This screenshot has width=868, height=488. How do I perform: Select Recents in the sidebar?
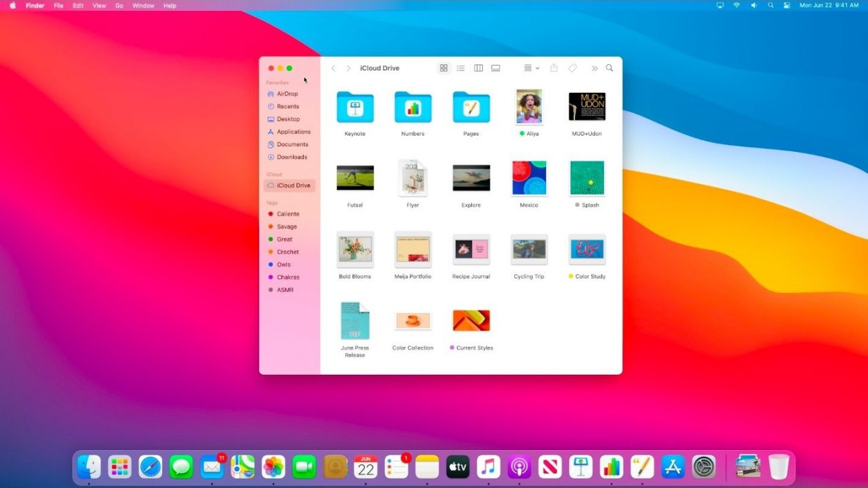click(290, 106)
